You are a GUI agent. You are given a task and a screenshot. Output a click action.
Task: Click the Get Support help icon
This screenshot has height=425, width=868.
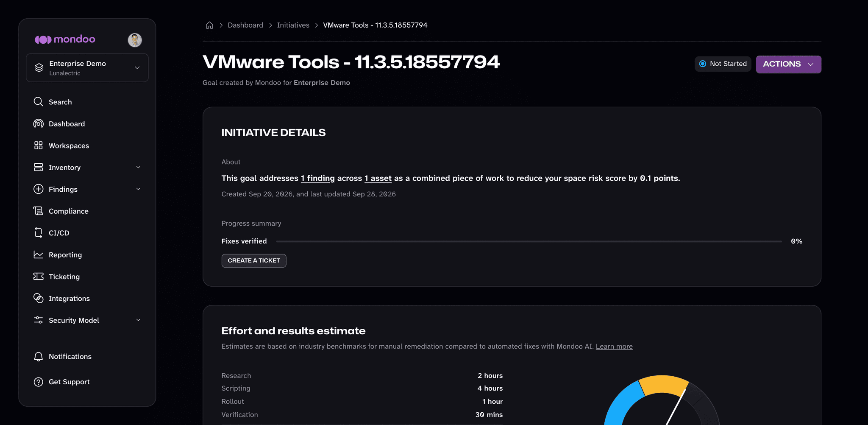click(39, 382)
